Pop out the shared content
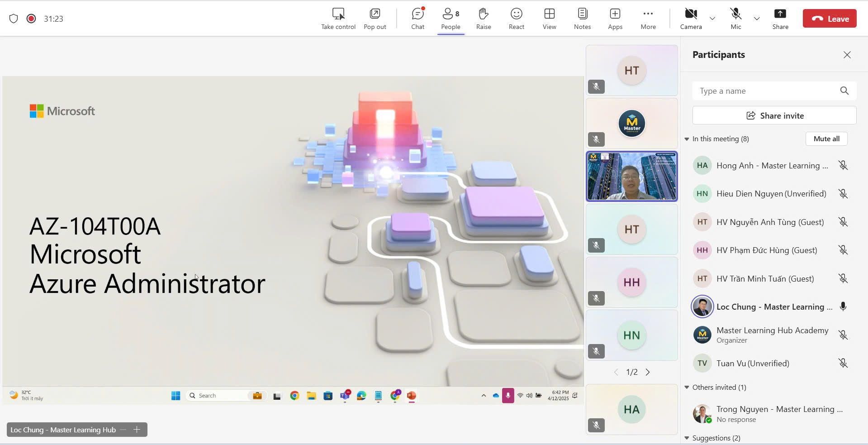 pyautogui.click(x=375, y=19)
